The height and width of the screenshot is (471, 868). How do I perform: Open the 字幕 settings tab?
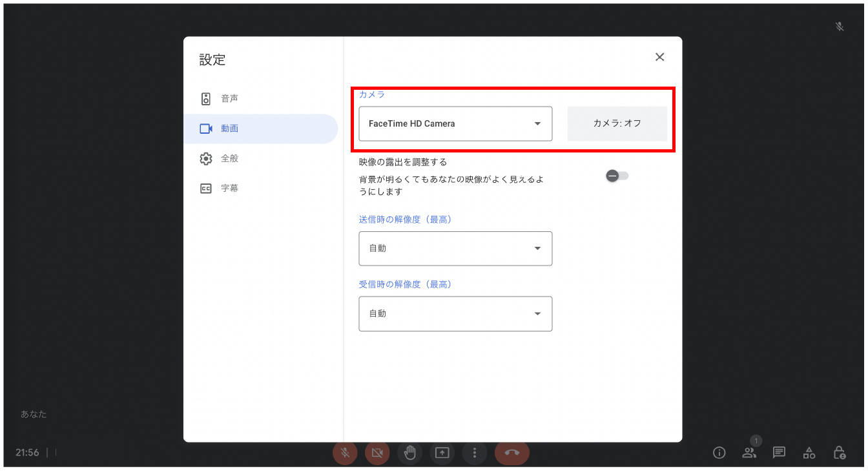point(229,189)
